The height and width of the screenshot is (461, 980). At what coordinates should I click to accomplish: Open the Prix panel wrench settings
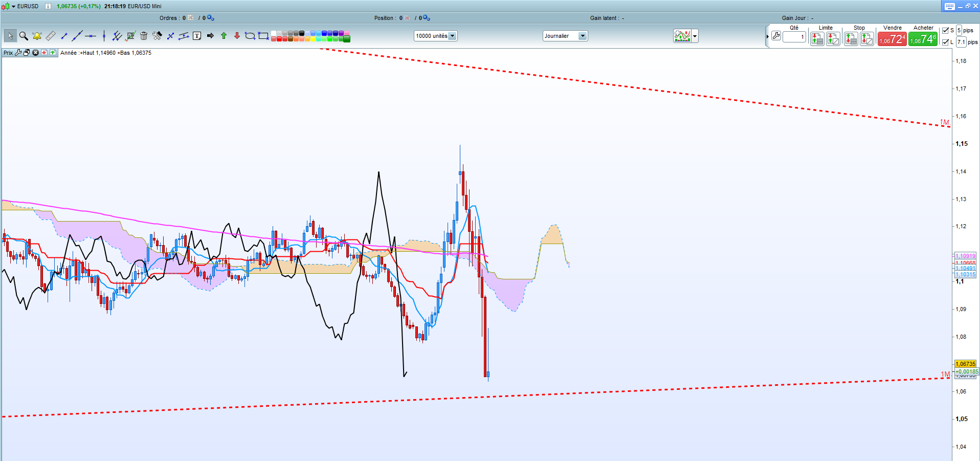pyautogui.click(x=18, y=53)
